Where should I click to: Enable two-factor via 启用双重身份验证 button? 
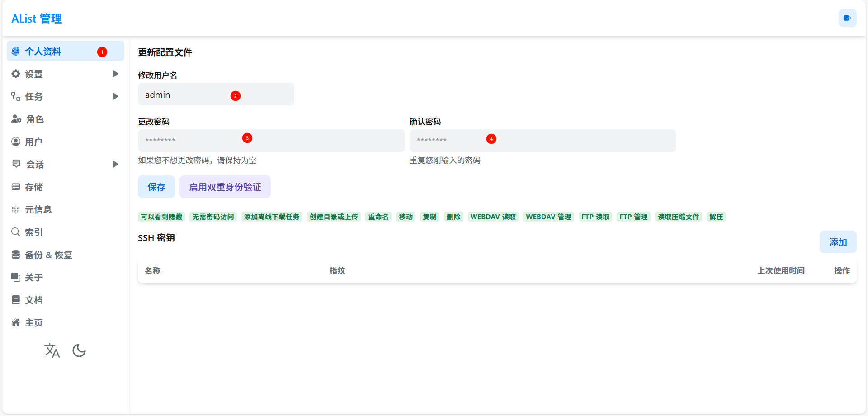click(225, 187)
